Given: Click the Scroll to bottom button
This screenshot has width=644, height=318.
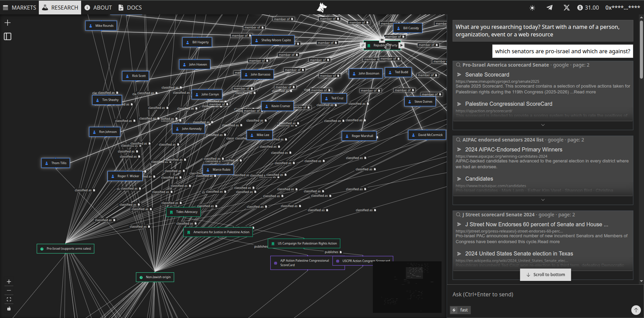Looking at the screenshot, I should [545, 275].
